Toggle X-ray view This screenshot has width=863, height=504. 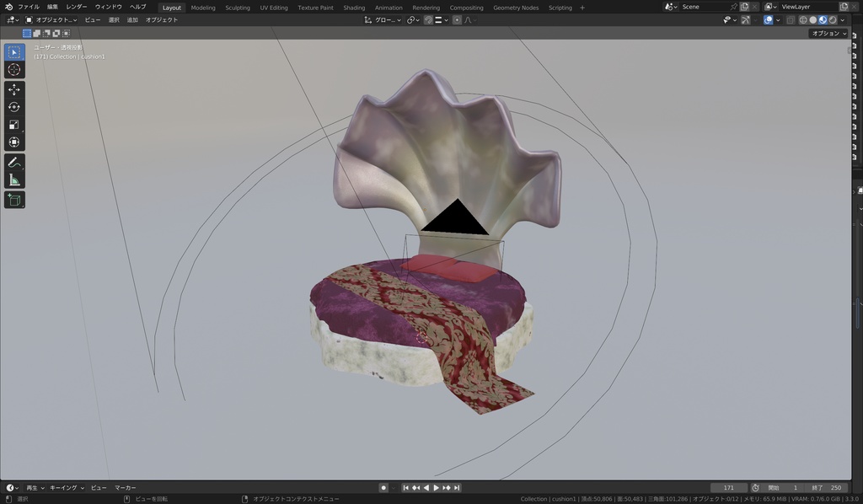[791, 20]
